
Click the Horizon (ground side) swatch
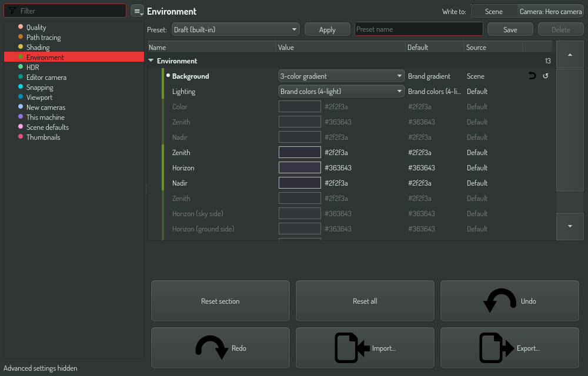300,229
